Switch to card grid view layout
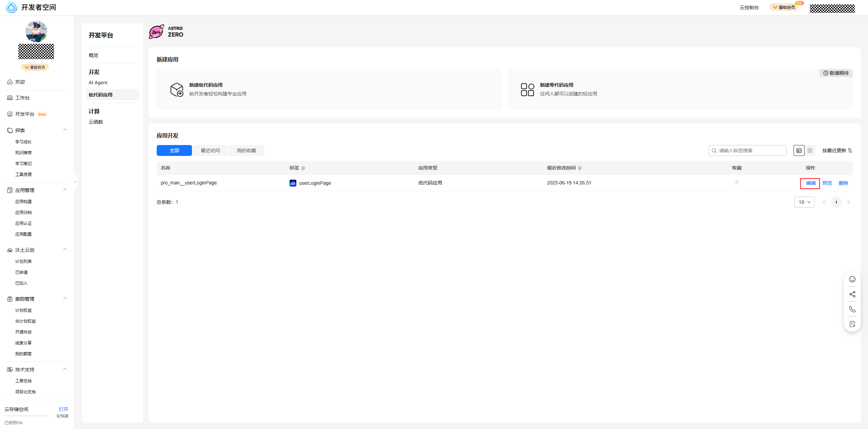The height and width of the screenshot is (429, 868). pos(810,150)
